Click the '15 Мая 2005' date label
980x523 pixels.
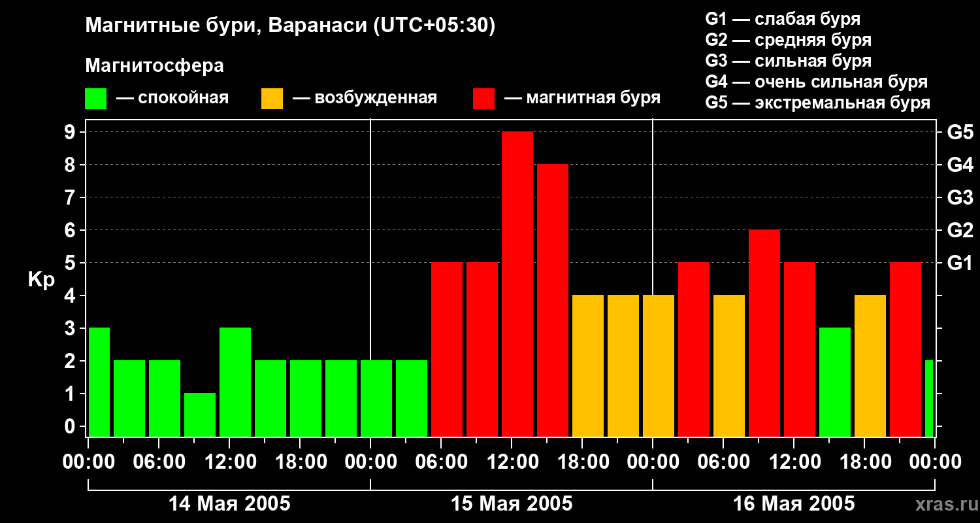[x=512, y=504]
